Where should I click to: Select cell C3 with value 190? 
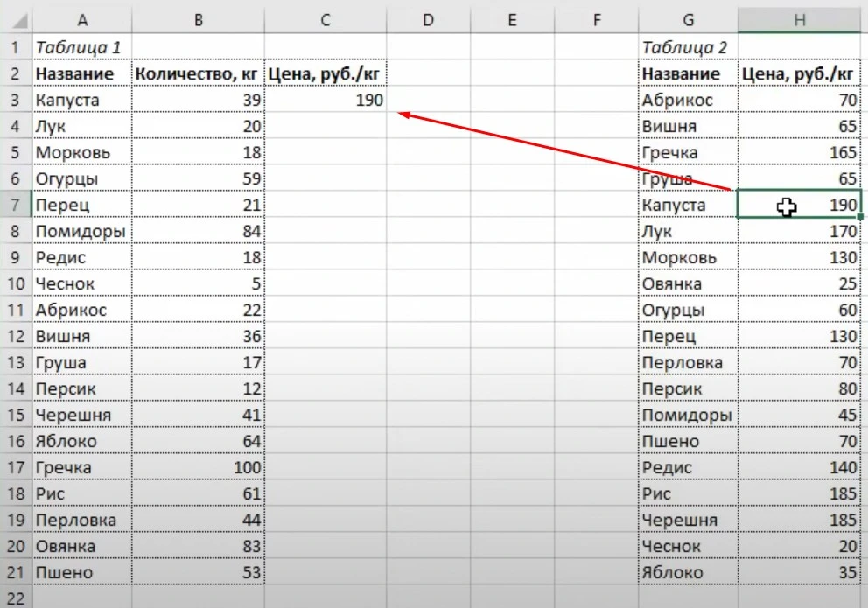[x=325, y=100]
